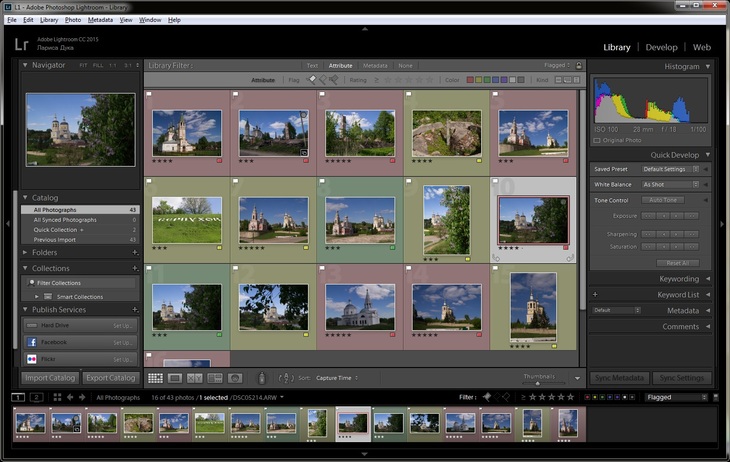
Task: Set first star in Rating filter
Action: click(388, 80)
